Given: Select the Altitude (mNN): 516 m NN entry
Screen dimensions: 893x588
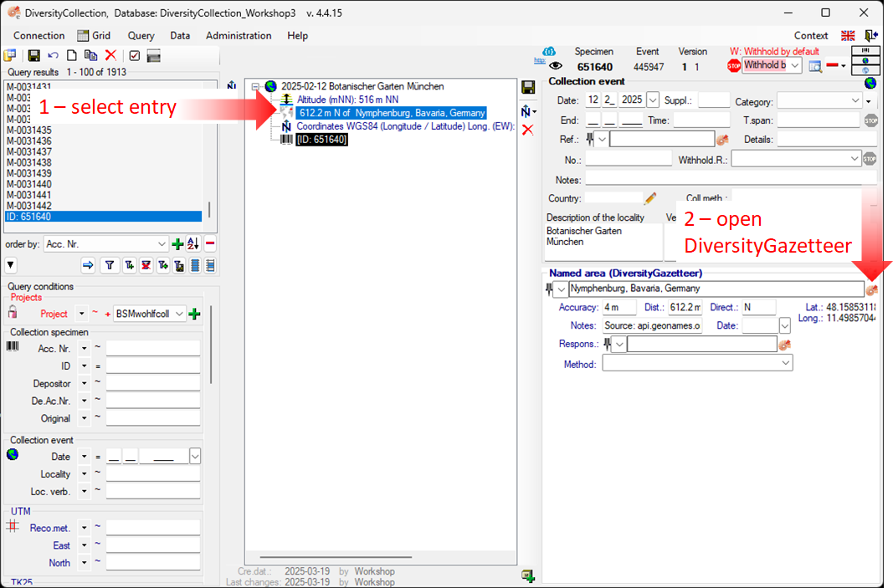Looking at the screenshot, I should tap(347, 100).
